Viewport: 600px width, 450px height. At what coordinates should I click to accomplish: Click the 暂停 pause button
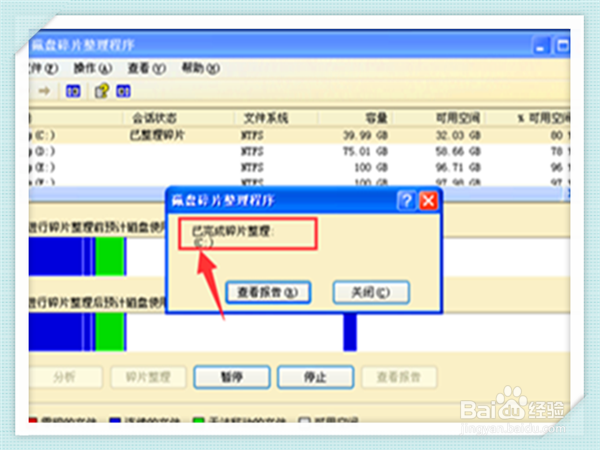tap(232, 377)
